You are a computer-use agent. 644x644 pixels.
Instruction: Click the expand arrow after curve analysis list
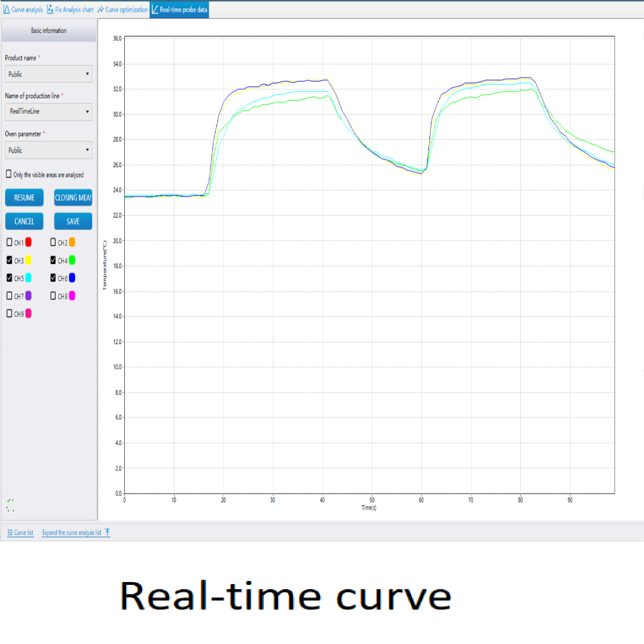click(107, 532)
